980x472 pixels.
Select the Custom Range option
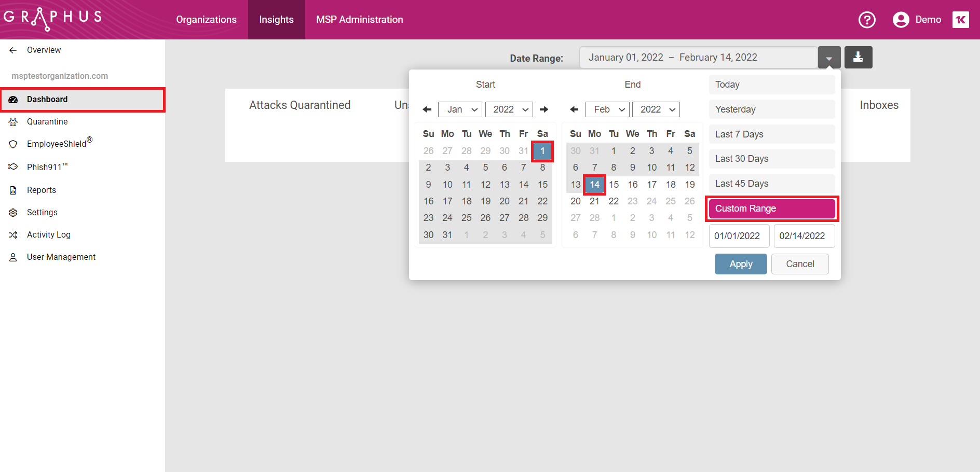click(772, 209)
